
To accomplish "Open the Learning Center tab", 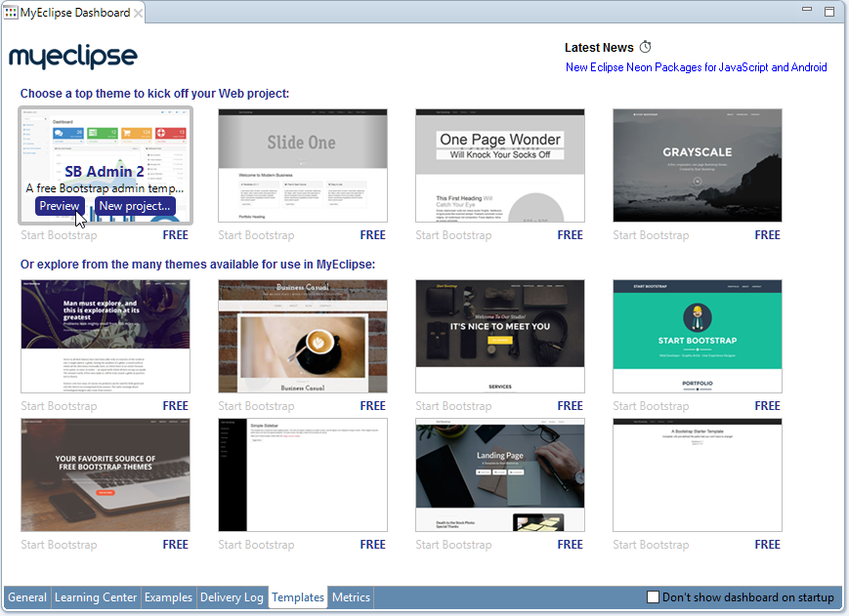I will (95, 596).
